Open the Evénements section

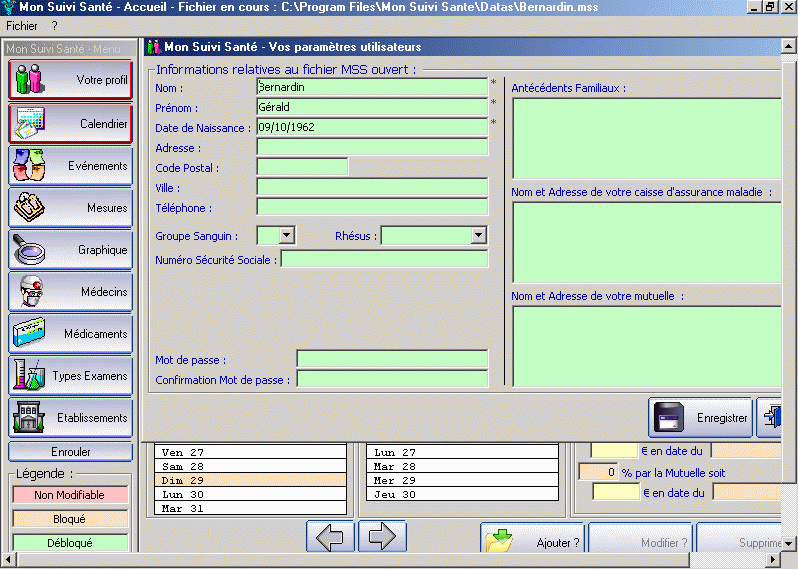pos(71,166)
